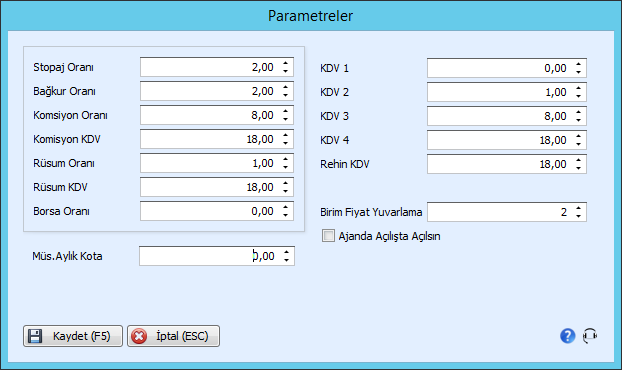This screenshot has width=622, height=370.
Task: Click into the KDV 4 field
Action: (507, 140)
